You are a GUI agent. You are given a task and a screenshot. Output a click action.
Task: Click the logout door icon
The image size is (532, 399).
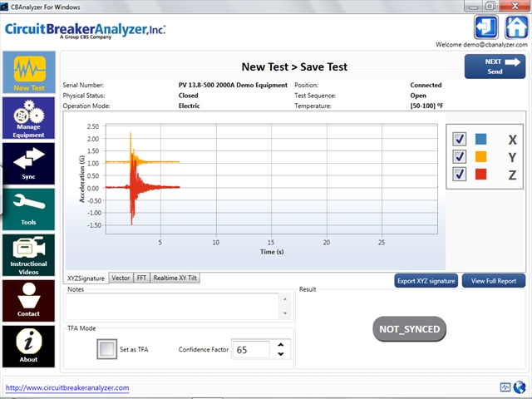[x=485, y=27]
